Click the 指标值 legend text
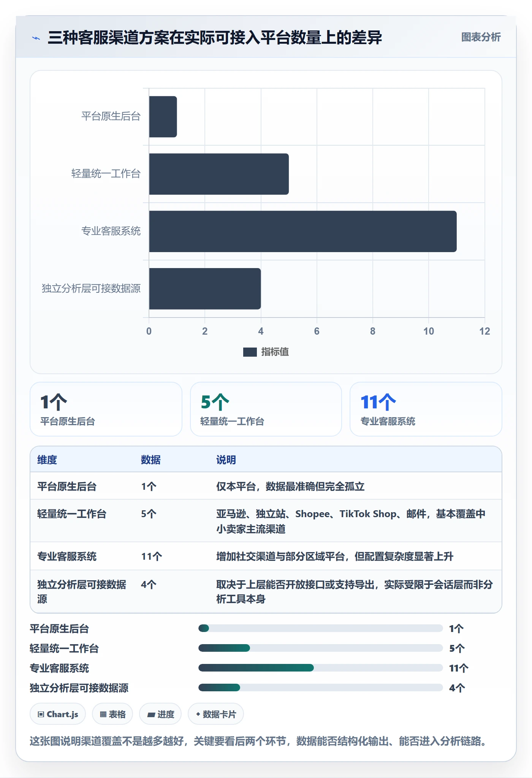The image size is (532, 778). pyautogui.click(x=275, y=352)
